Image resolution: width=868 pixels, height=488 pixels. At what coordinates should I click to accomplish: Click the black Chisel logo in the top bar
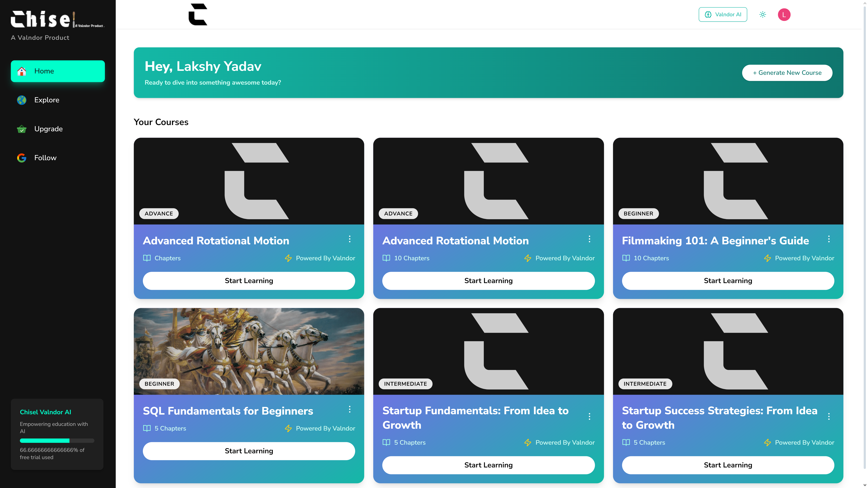pos(198,14)
